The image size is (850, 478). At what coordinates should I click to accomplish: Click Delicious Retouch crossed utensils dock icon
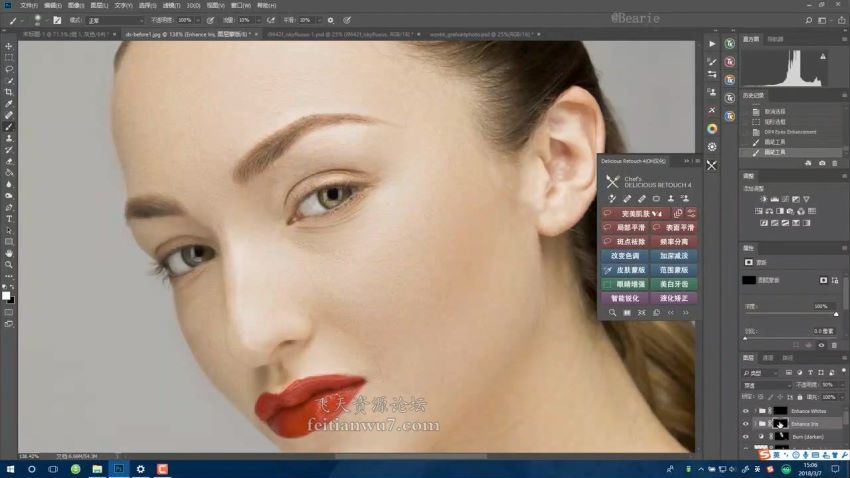click(x=712, y=165)
